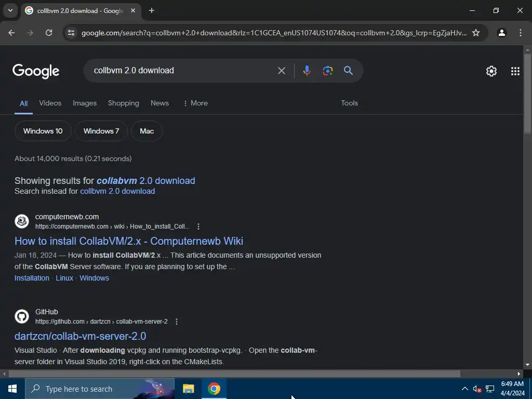Open the Chrome profile icon
Viewport: 532px width, 399px height.
pos(502,33)
